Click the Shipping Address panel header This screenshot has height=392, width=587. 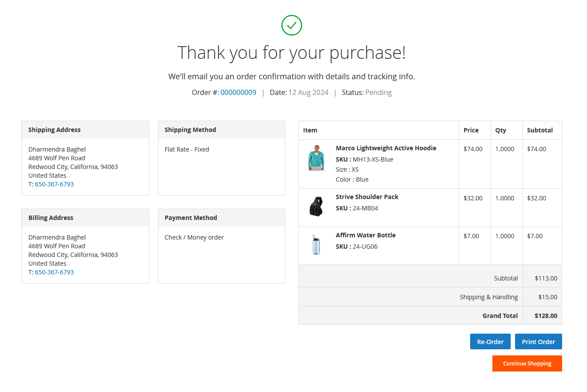click(x=55, y=130)
